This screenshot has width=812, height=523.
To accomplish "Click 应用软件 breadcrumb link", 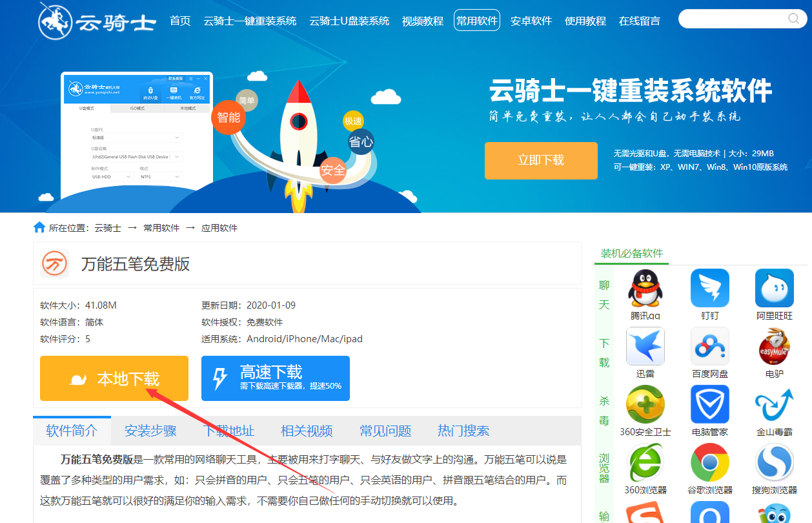I will (219, 228).
